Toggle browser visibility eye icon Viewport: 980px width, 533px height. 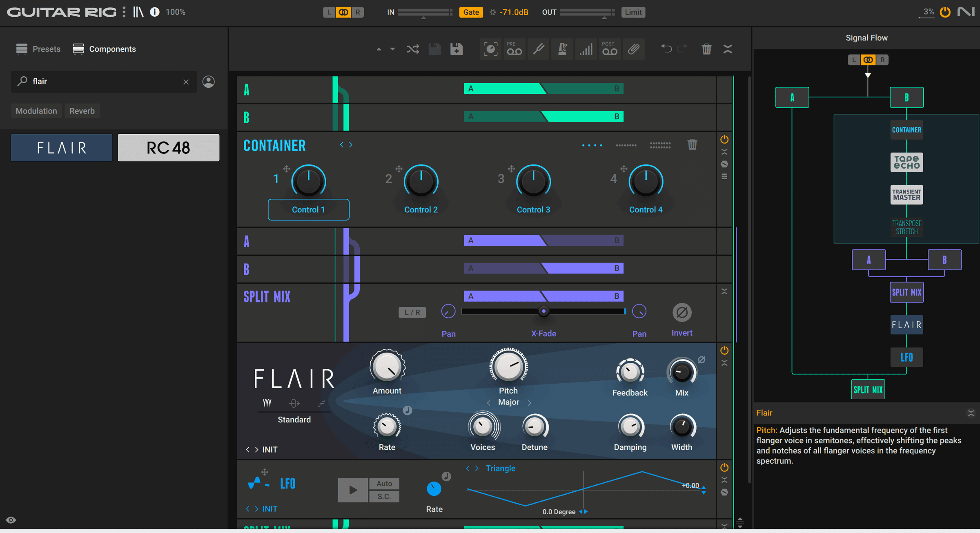[x=11, y=520]
